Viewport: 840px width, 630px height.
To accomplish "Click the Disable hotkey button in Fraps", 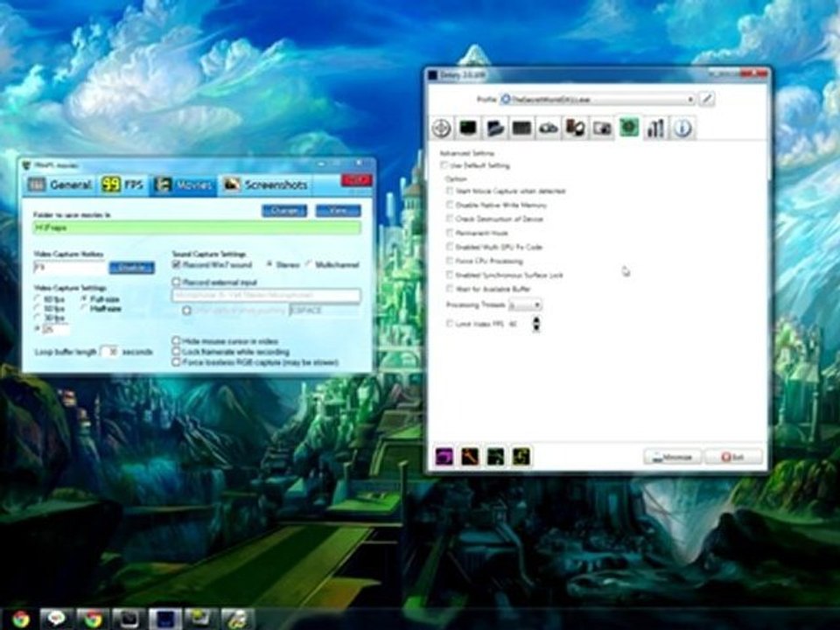I will point(132,268).
